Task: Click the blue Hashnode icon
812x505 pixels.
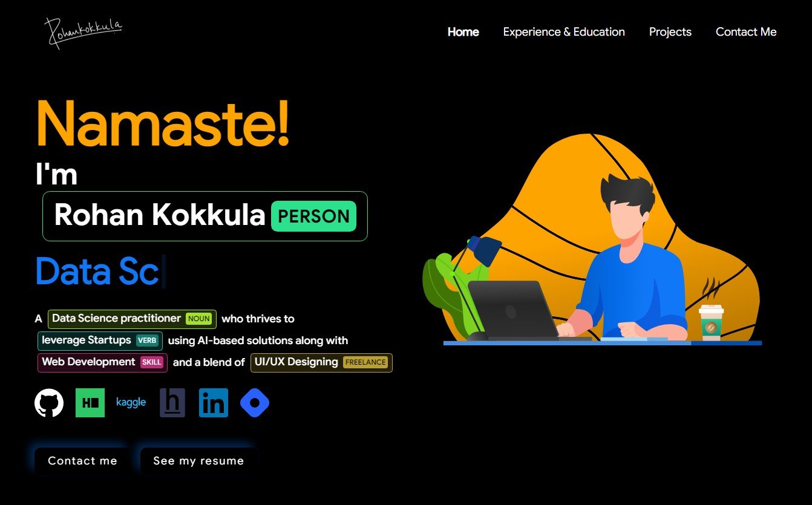Action: tap(255, 403)
